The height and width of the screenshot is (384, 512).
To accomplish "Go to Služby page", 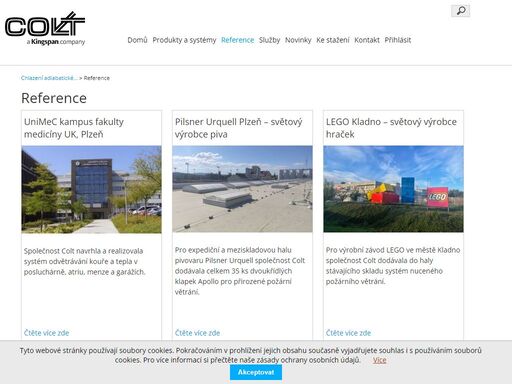I will point(269,40).
